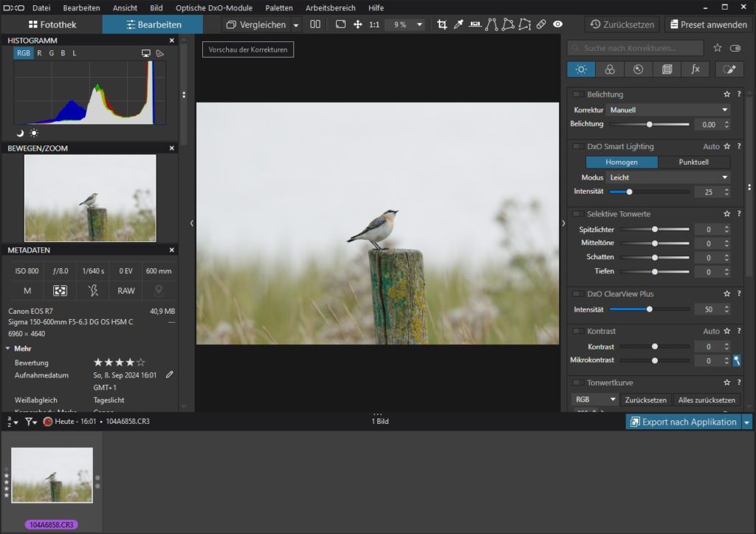Collapse the Mehr metadata section
The height and width of the screenshot is (534, 756).
8,348
